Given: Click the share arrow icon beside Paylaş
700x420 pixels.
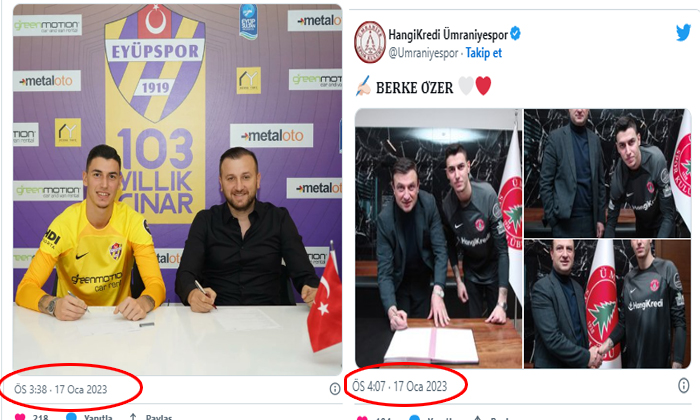Looking at the screenshot, I should coord(133,417).
